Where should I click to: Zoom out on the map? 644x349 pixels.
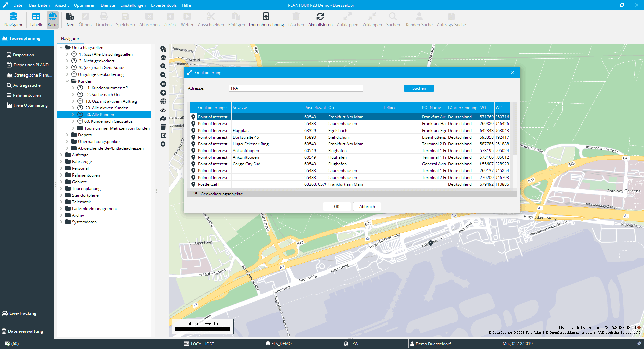pos(163,75)
